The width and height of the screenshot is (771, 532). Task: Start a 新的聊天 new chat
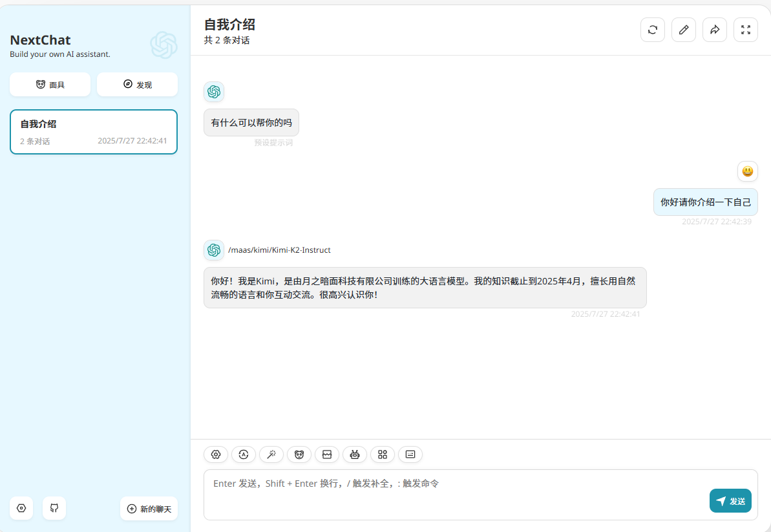[x=149, y=508]
